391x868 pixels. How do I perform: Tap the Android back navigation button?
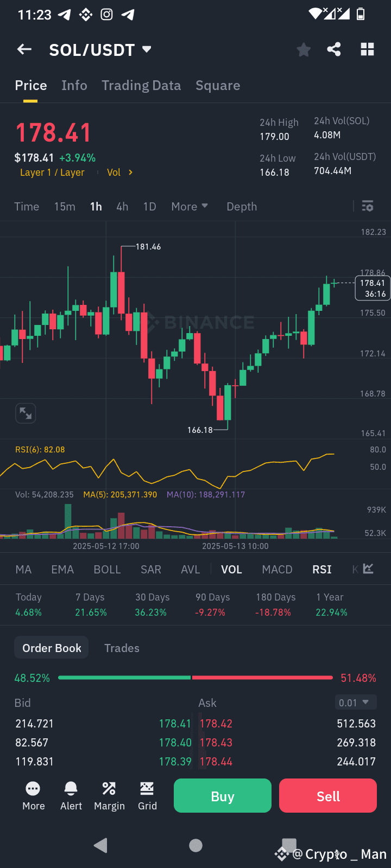[x=101, y=845]
